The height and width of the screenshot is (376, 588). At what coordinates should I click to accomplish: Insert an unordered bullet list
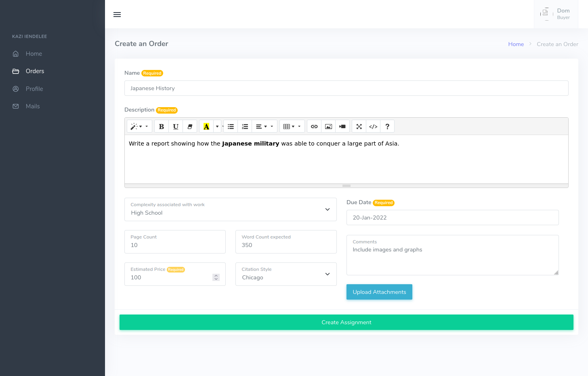(231, 127)
